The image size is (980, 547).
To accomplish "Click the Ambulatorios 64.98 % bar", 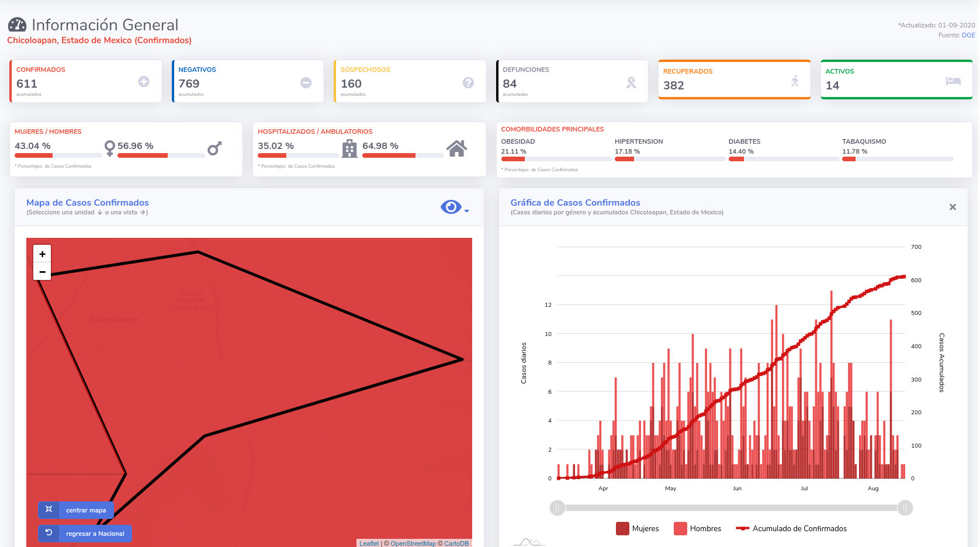I will pos(403,155).
